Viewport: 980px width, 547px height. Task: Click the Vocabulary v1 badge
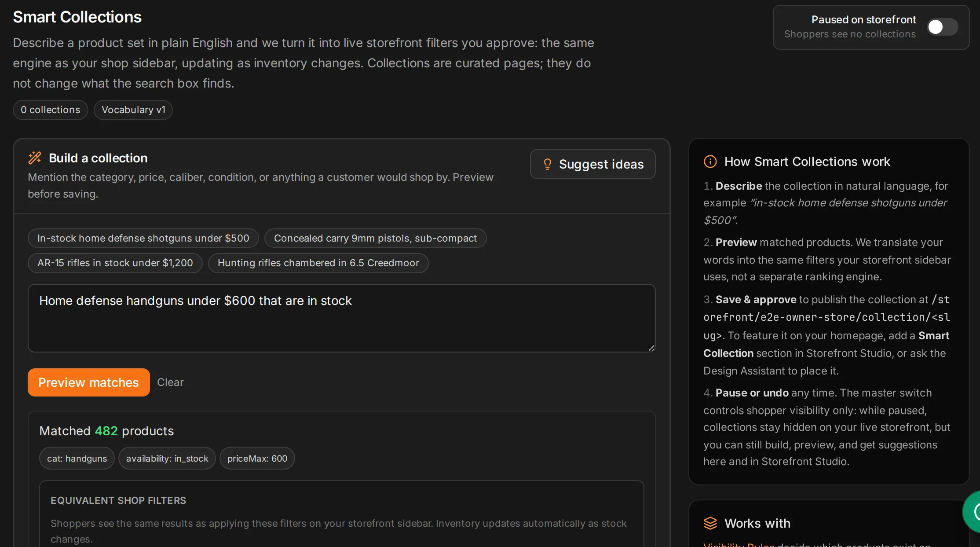(133, 110)
